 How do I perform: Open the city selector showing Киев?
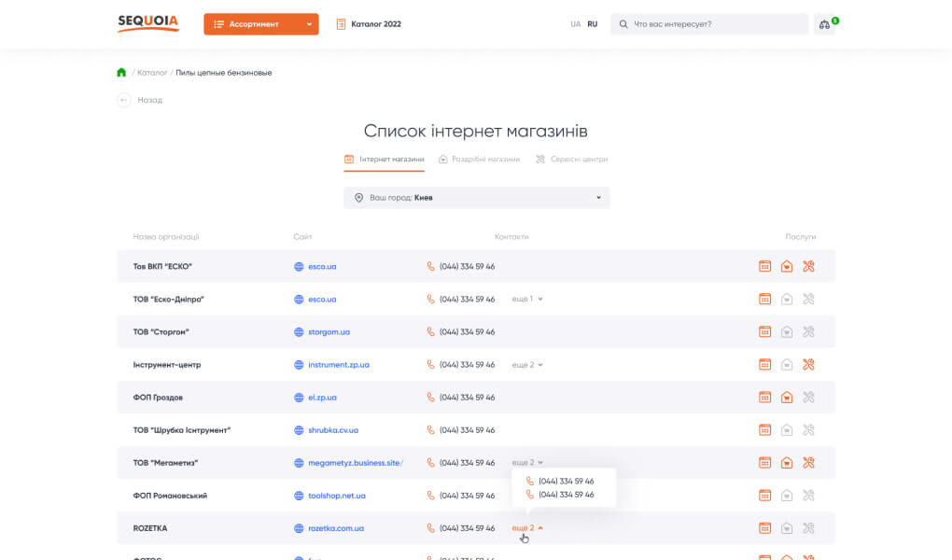click(x=476, y=198)
